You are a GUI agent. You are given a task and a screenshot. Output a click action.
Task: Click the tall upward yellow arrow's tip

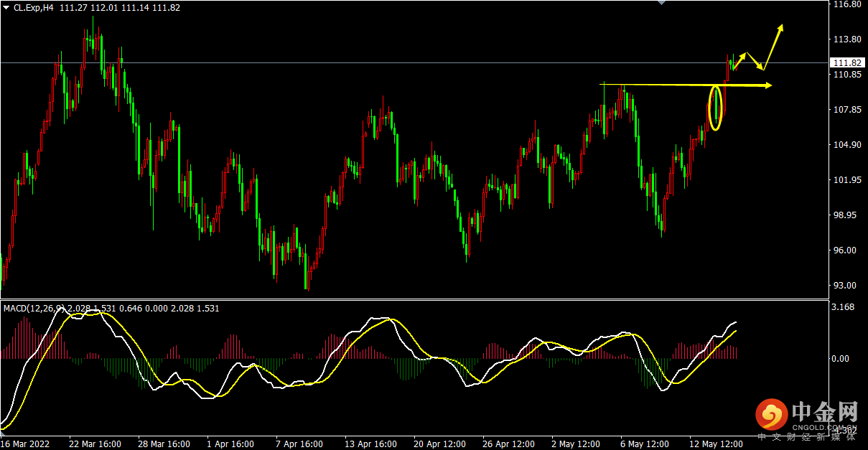coord(781,27)
